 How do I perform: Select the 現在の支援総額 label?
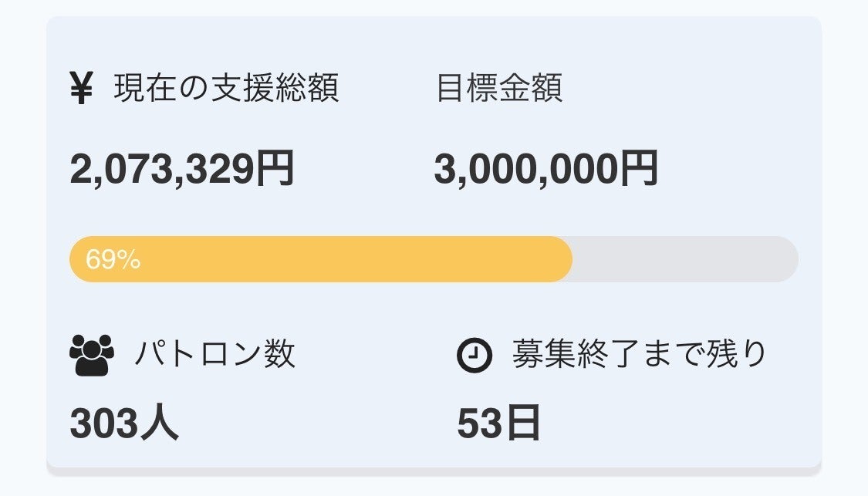(x=226, y=89)
